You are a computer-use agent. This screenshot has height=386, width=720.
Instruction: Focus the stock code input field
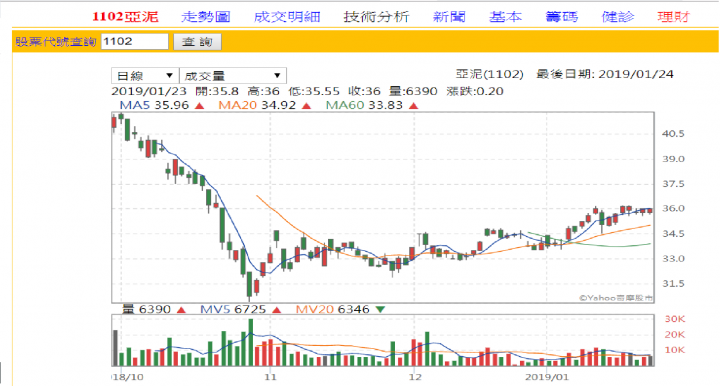click(x=135, y=41)
